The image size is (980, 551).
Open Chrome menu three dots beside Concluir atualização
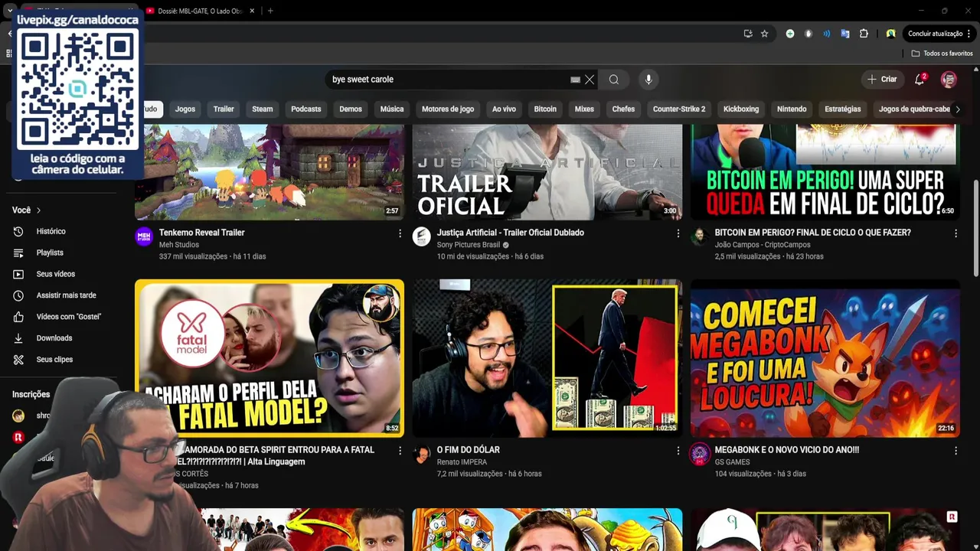pyautogui.click(x=970, y=34)
